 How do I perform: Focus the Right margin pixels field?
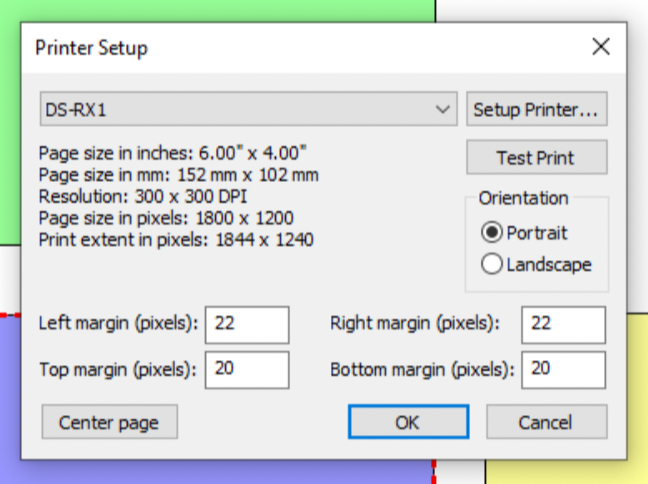point(563,324)
